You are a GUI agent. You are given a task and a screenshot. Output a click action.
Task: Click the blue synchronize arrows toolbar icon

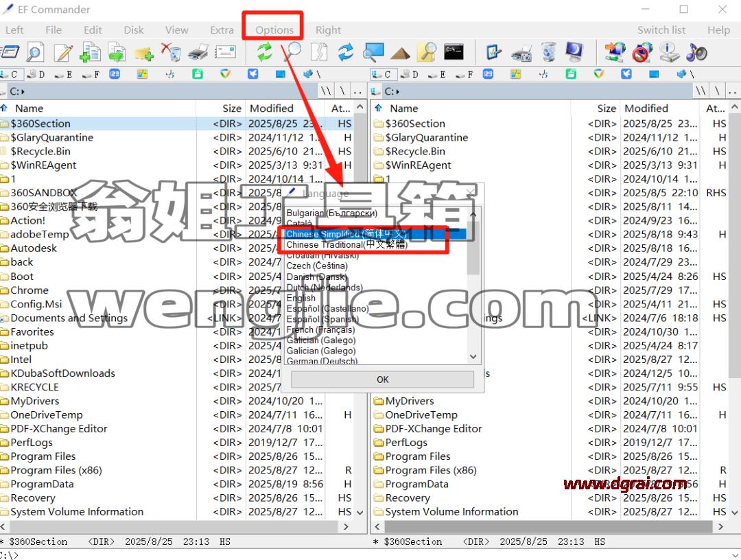pyautogui.click(x=346, y=52)
